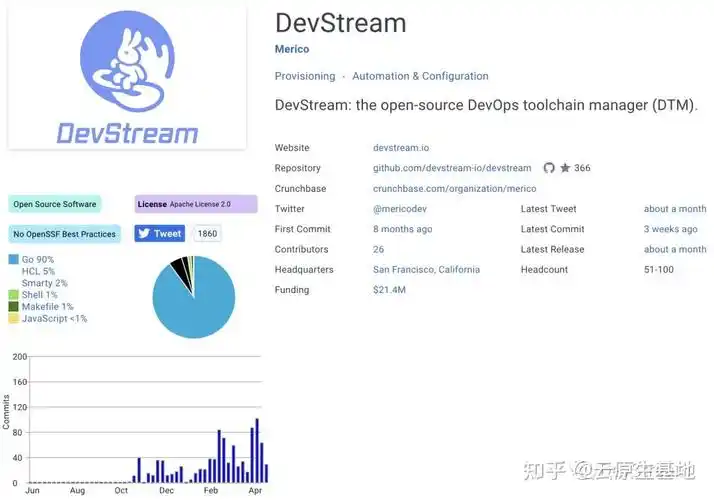Click the Latest Commit value 3 weeks ago
The height and width of the screenshot is (500, 714).
tap(670, 229)
